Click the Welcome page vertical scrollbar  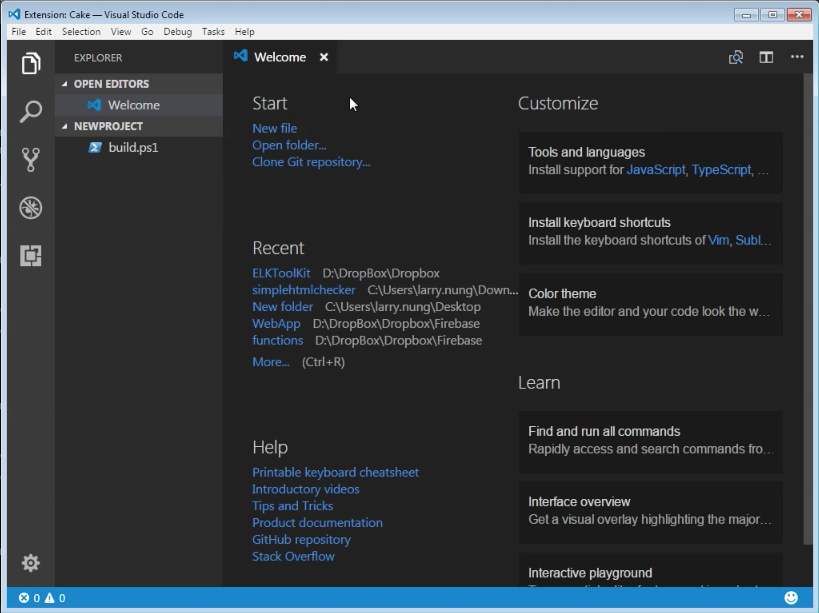(x=808, y=308)
